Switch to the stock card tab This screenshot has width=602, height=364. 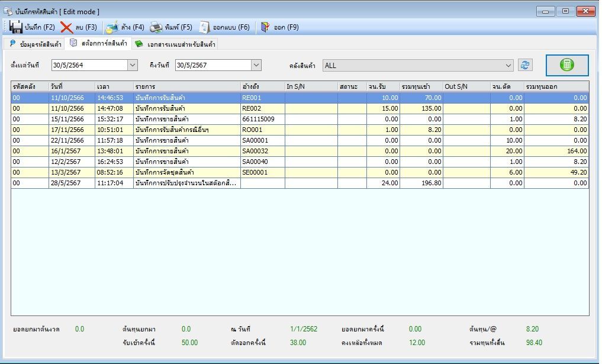tap(99, 43)
